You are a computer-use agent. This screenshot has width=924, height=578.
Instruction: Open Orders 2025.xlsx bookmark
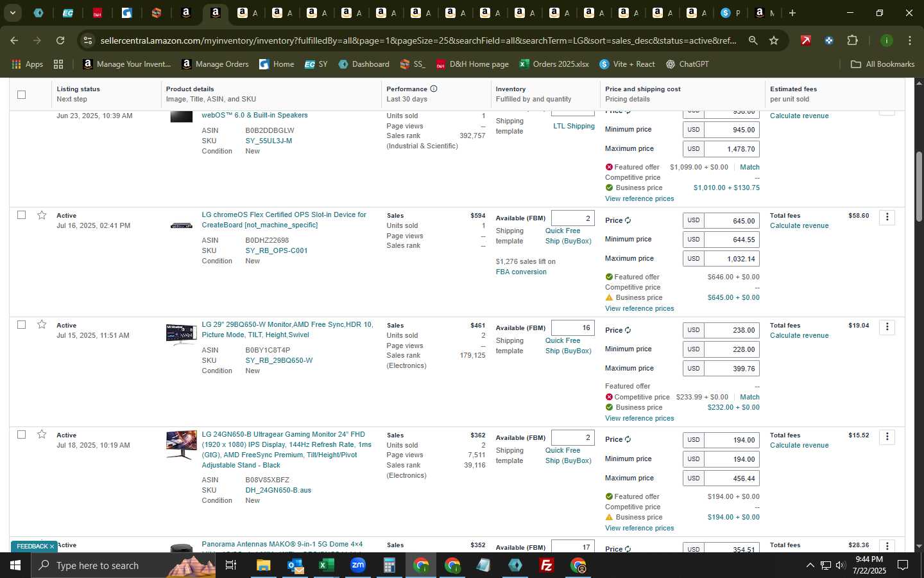click(554, 64)
